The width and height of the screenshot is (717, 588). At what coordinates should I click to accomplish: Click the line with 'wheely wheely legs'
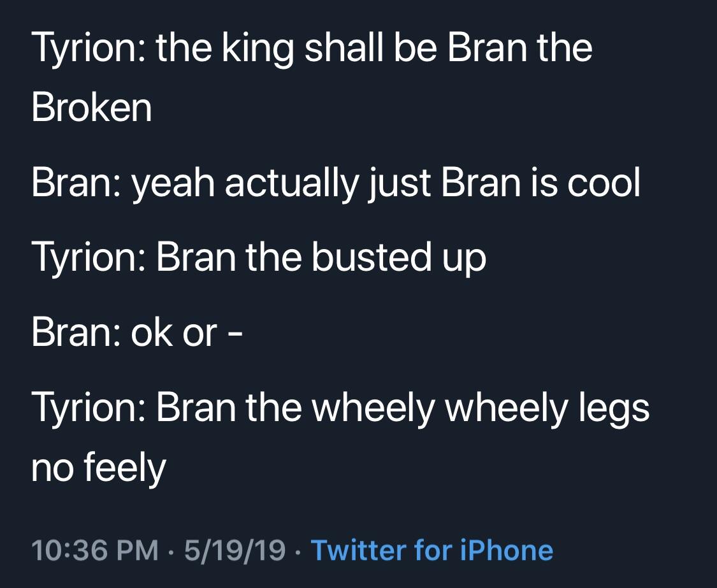pyautogui.click(x=340, y=407)
